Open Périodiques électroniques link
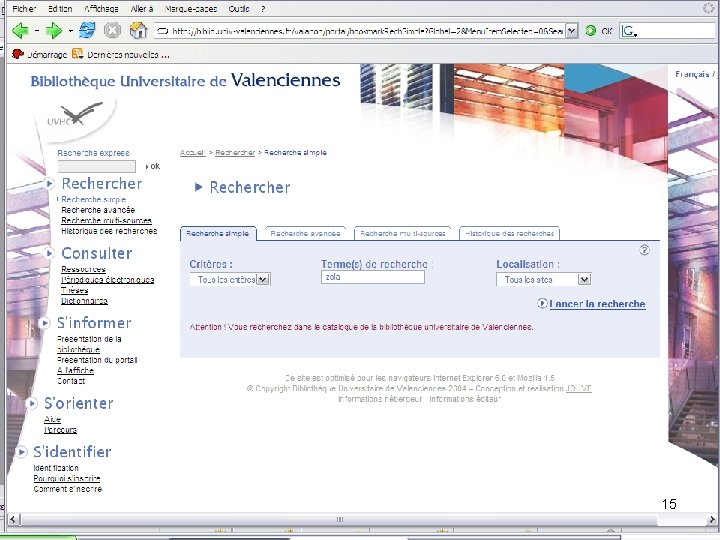This screenshot has width=720, height=540. [108, 280]
